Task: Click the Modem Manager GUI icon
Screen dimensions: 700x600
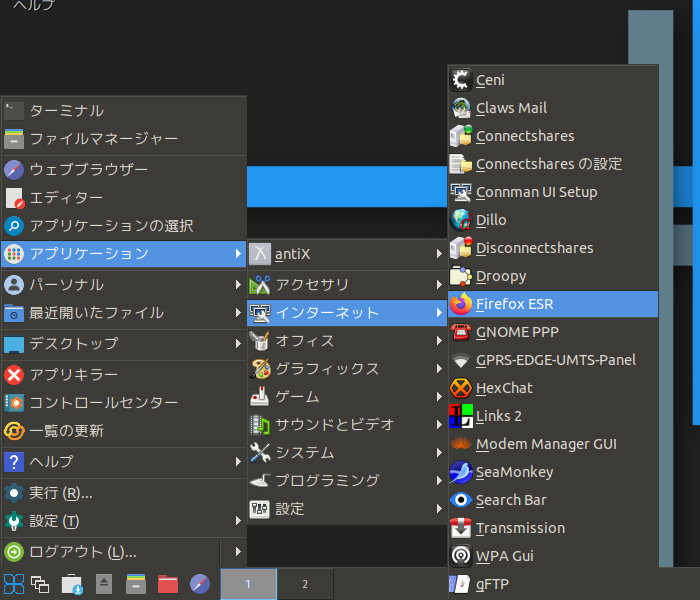Action: 460,444
